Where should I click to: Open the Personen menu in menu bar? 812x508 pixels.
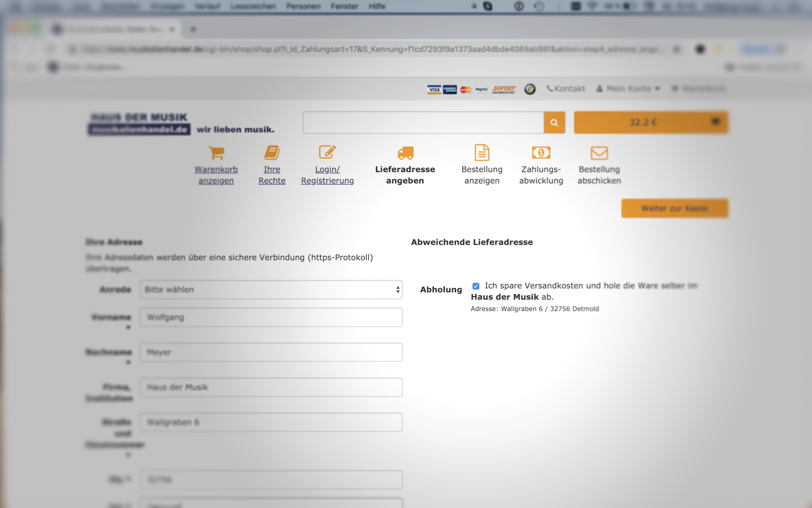click(x=303, y=6)
